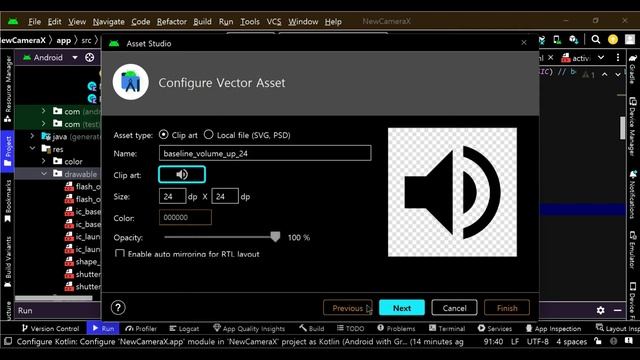
Task: Open the Device Manager side panel
Action: (x=633, y=127)
